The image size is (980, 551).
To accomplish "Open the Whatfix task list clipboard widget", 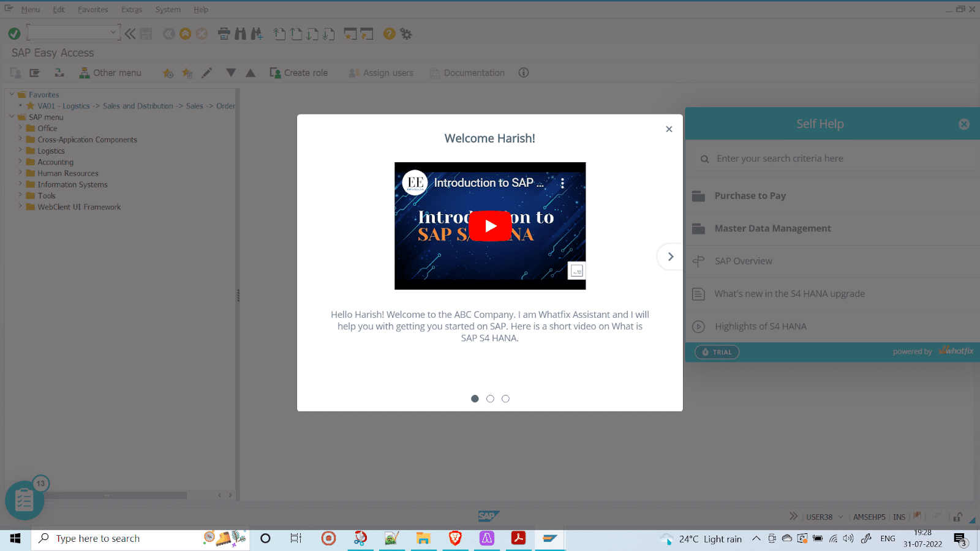I will coord(24,500).
